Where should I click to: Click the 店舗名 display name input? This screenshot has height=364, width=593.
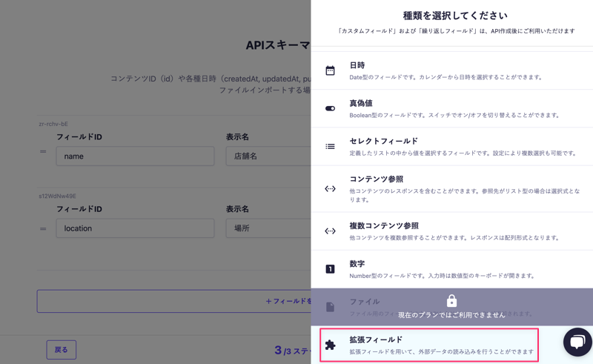[268, 156]
